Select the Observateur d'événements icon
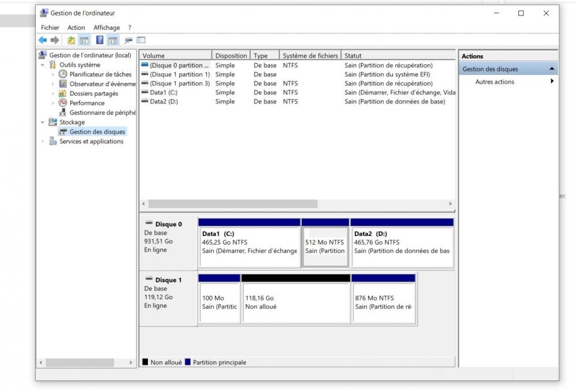The width and height of the screenshot is (576, 392). [63, 83]
